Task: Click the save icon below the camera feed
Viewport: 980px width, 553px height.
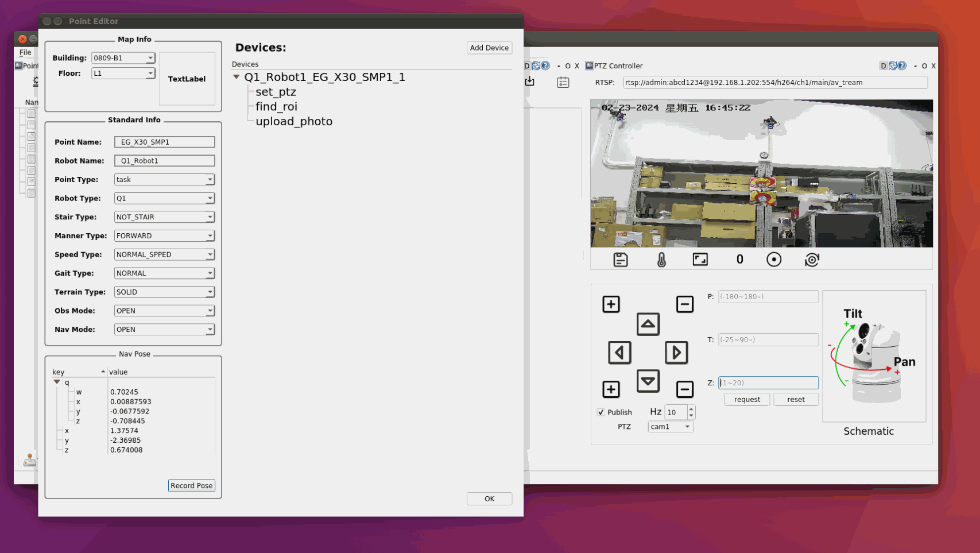Action: click(x=620, y=260)
